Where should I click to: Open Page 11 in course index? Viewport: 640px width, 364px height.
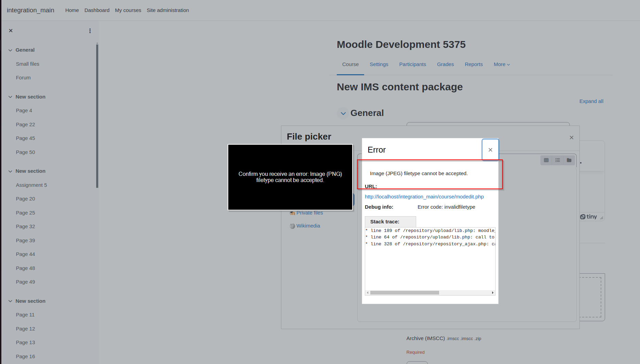25,315
